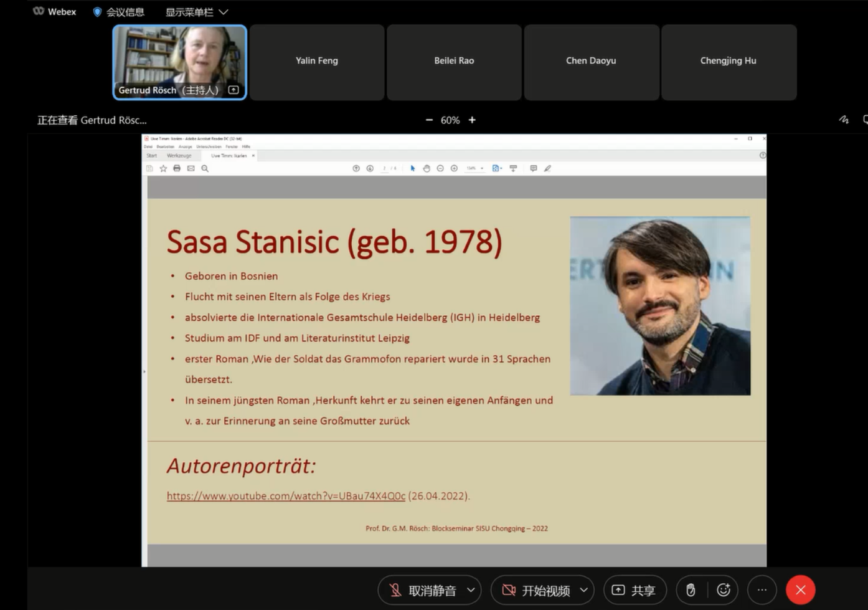868x610 pixels.
Task: Open the emoji reactions icon
Action: (x=723, y=590)
